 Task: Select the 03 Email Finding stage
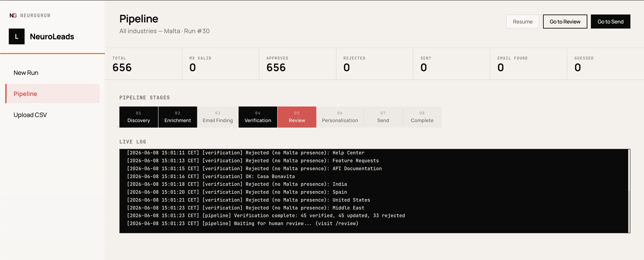pyautogui.click(x=218, y=117)
